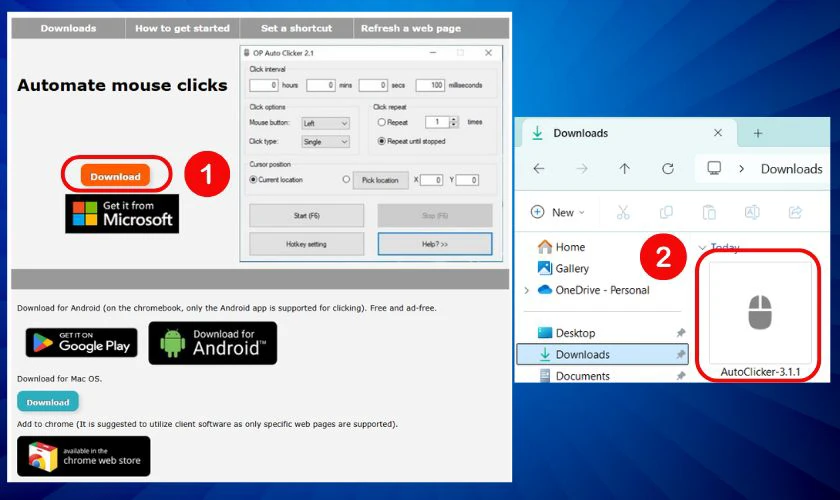Click the secs input field
Screen dimensions: 840x500
coord(373,85)
